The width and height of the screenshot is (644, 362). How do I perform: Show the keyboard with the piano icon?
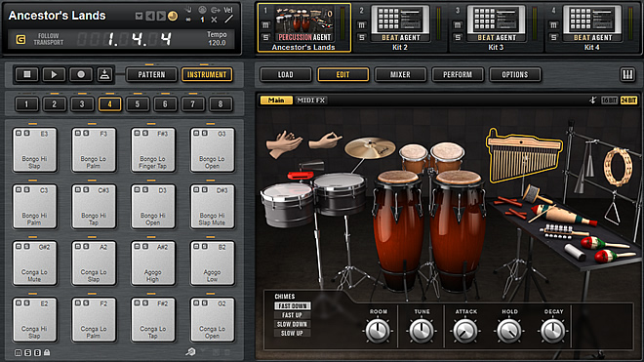(x=627, y=74)
